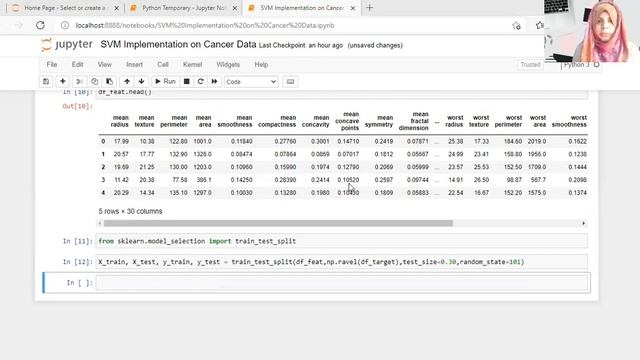Click the localhost address bar URL
This screenshot has width=640, height=360.
pos(205,25)
